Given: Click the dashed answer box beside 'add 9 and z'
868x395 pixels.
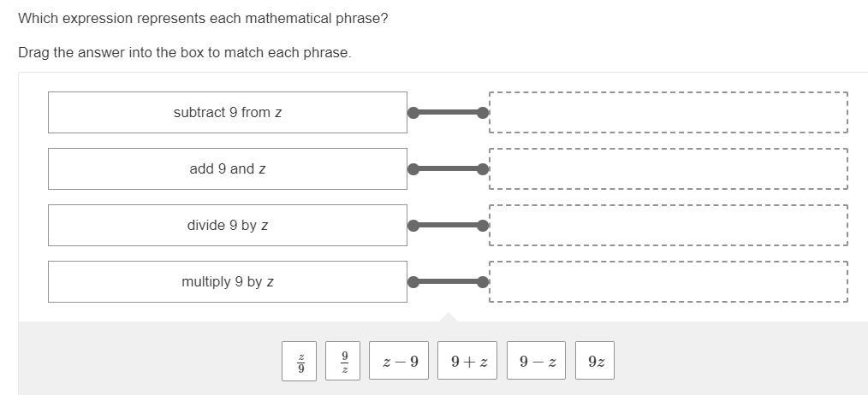Looking at the screenshot, I should pyautogui.click(x=668, y=169).
